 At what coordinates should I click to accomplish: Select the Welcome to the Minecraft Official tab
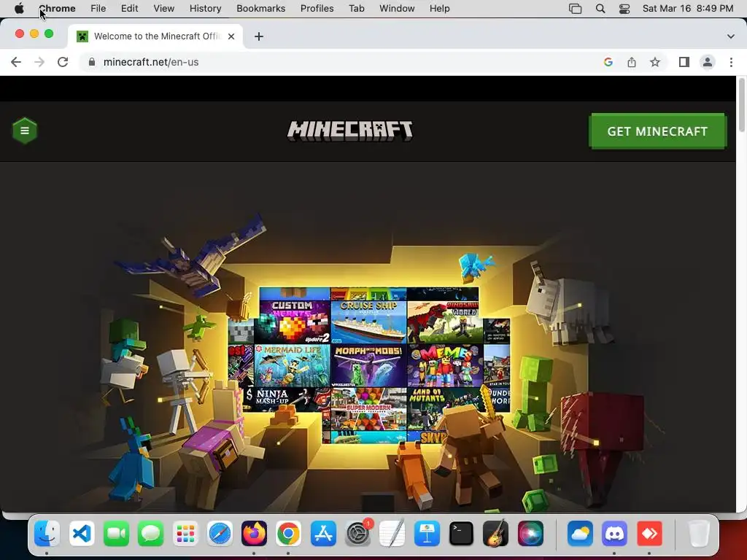155,36
